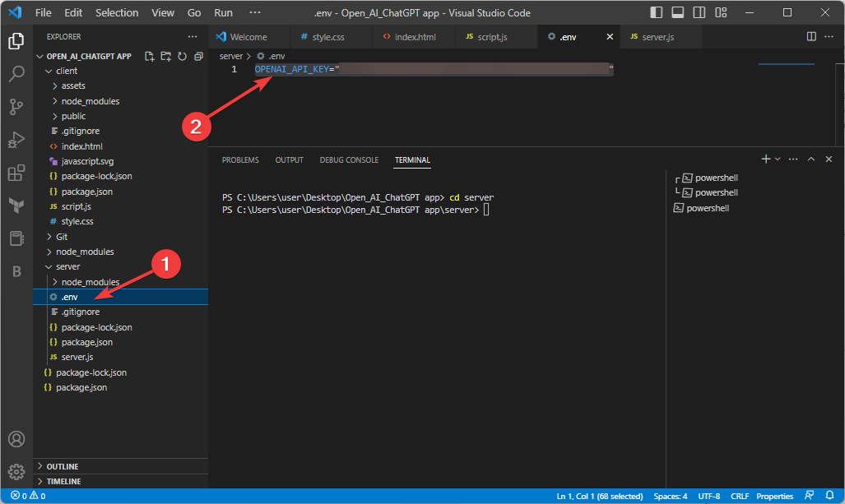Viewport: 845px width, 504px height.
Task: Click server breadcrumb above the editor
Action: click(230, 56)
